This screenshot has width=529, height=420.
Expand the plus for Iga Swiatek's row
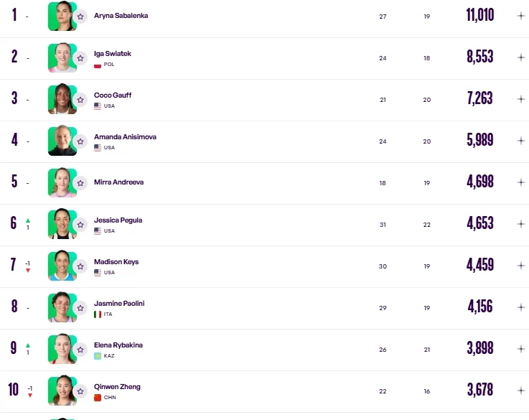point(520,58)
